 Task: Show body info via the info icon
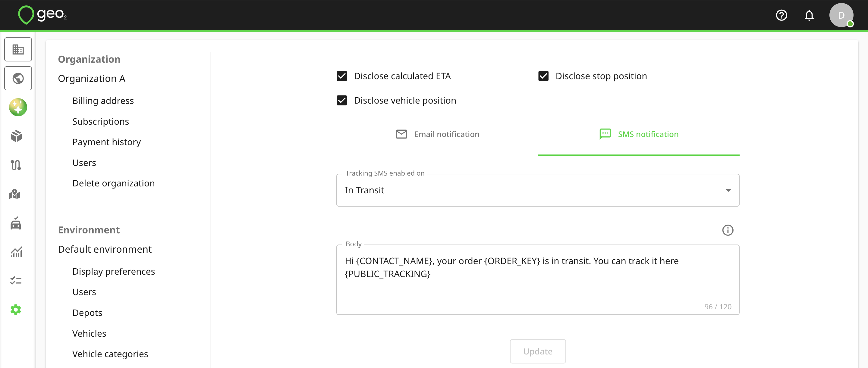click(728, 230)
